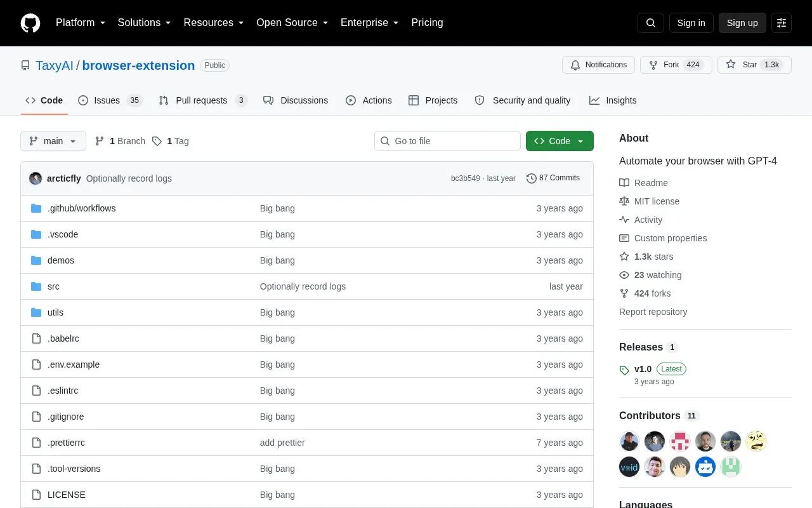
Task: Fork the repository with Fork button
Action: point(676,65)
